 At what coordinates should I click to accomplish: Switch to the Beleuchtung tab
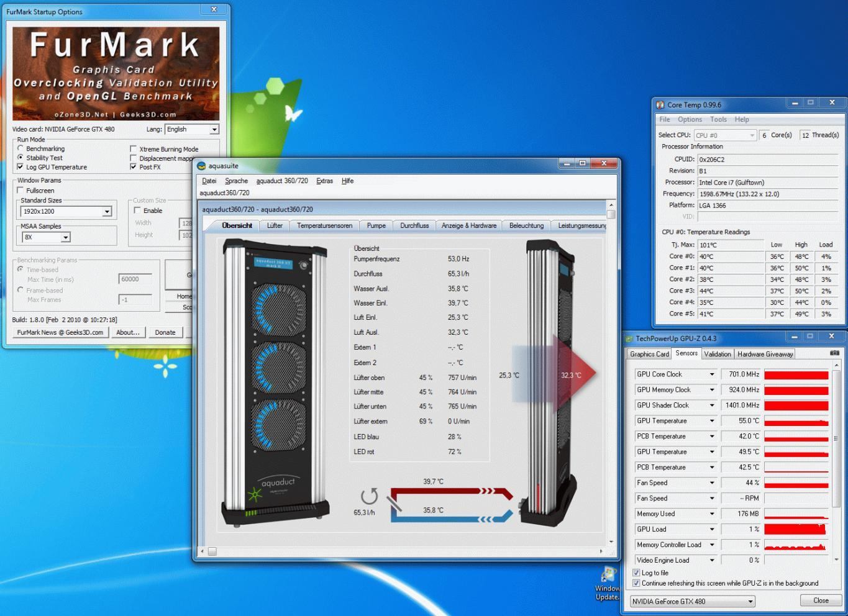[x=526, y=225]
